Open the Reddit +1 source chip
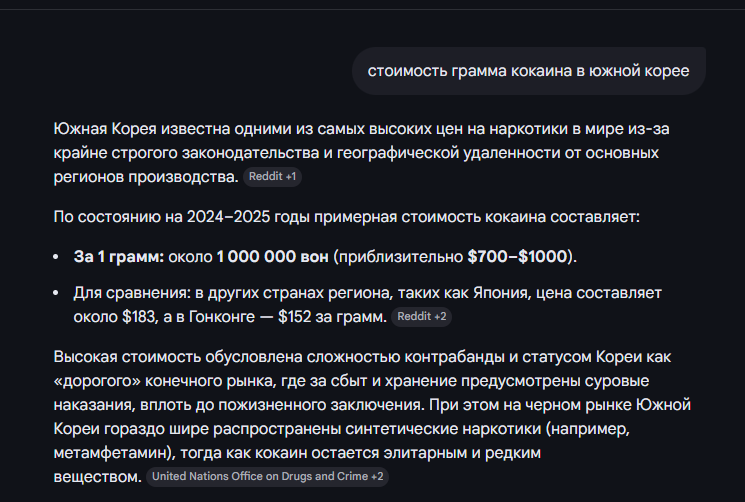 coord(272,177)
